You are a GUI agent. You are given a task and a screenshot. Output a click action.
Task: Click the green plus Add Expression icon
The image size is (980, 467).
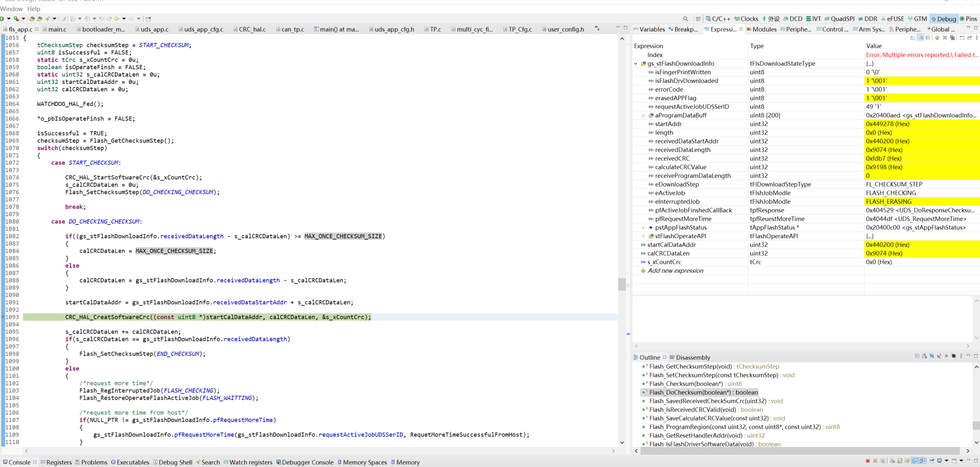click(x=937, y=38)
